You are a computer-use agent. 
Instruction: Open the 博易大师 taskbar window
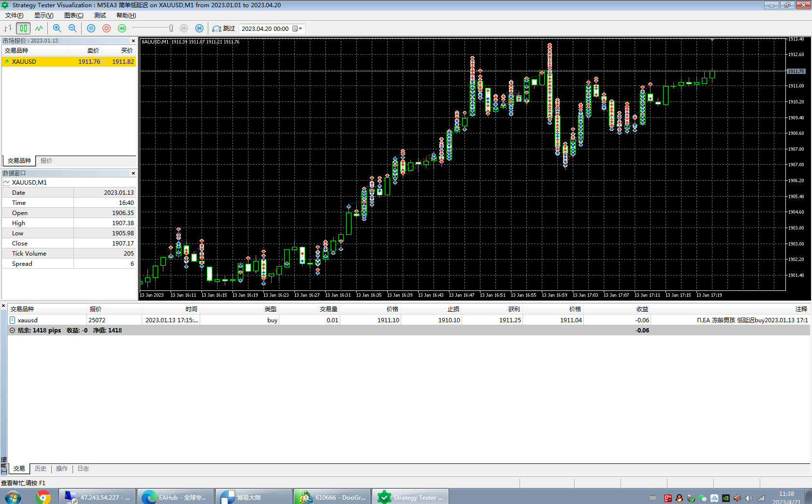click(x=254, y=497)
